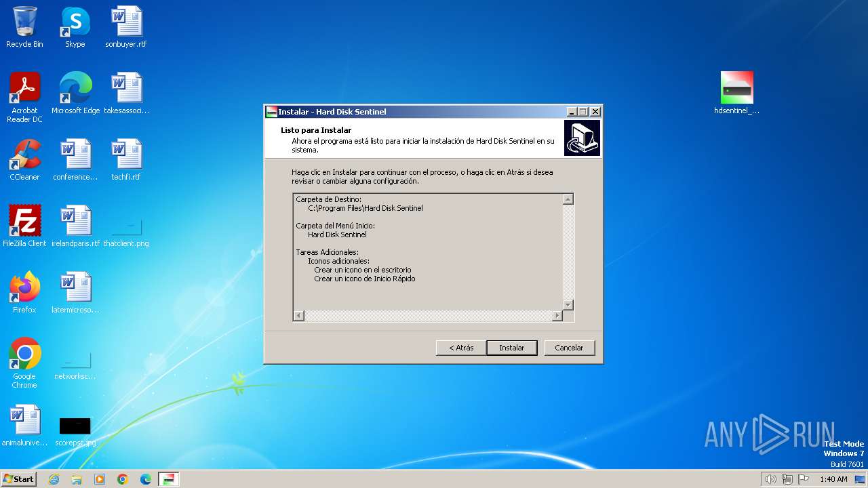Viewport: 868px width, 488px height.
Task: Click the installer title bar icon
Action: (271, 112)
